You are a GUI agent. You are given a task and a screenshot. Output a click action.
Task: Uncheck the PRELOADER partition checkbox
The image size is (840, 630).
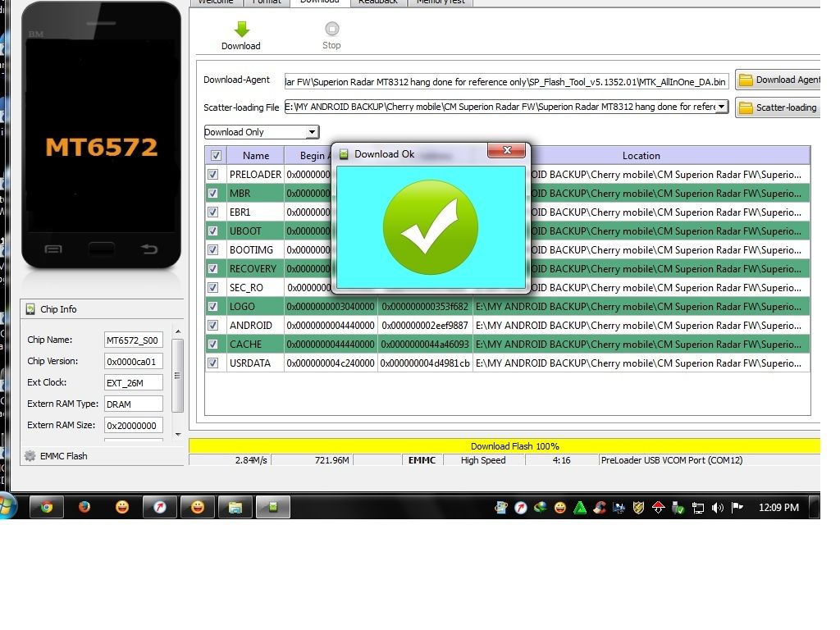click(212, 174)
